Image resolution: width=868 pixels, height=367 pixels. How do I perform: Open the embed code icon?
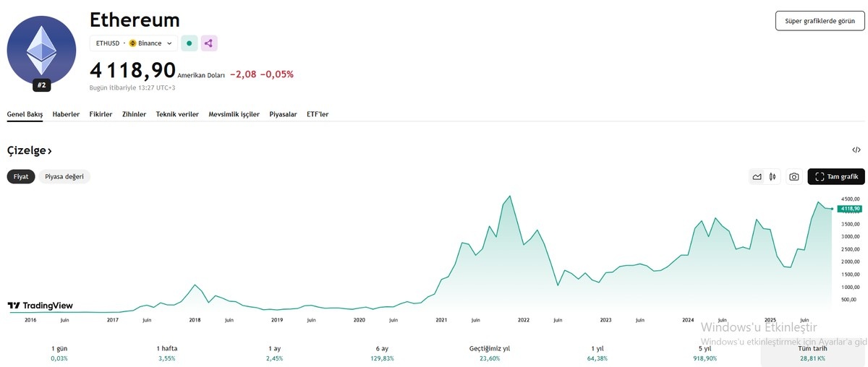856,150
